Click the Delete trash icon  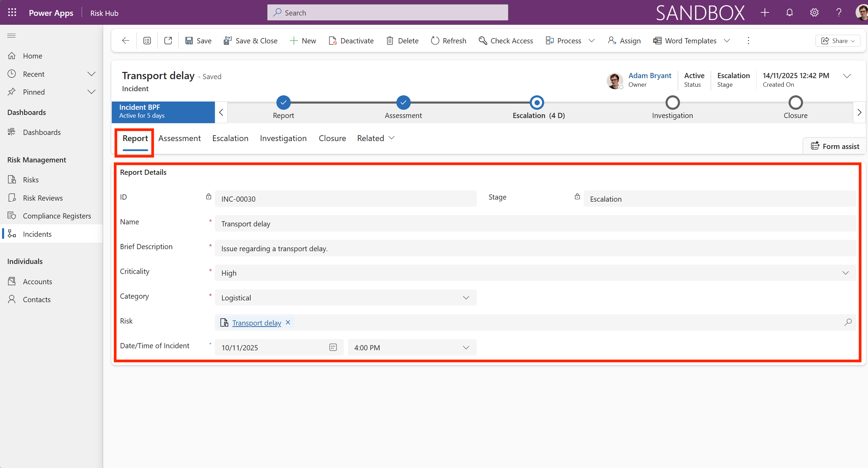389,41
